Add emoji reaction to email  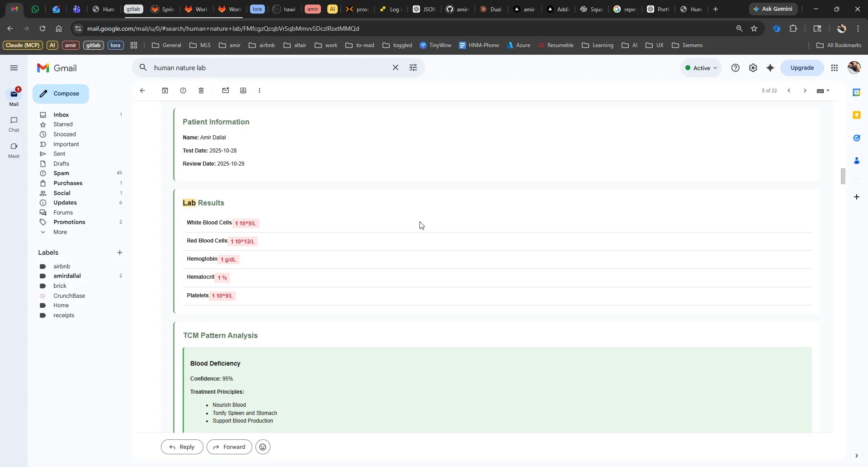pyautogui.click(x=263, y=447)
